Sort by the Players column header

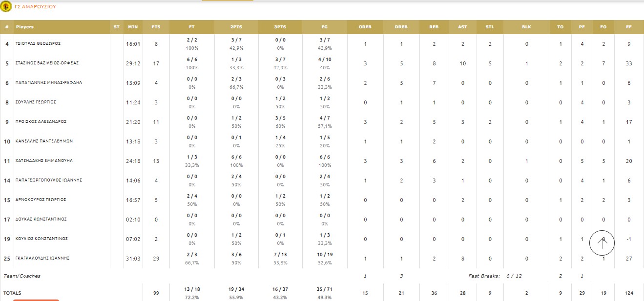[x=25, y=27]
